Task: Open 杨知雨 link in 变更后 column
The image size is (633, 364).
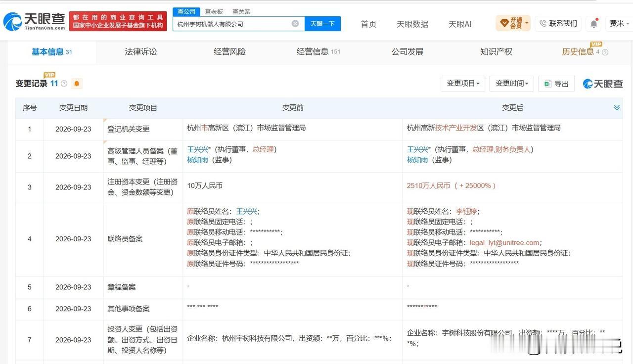Action: 417,160
